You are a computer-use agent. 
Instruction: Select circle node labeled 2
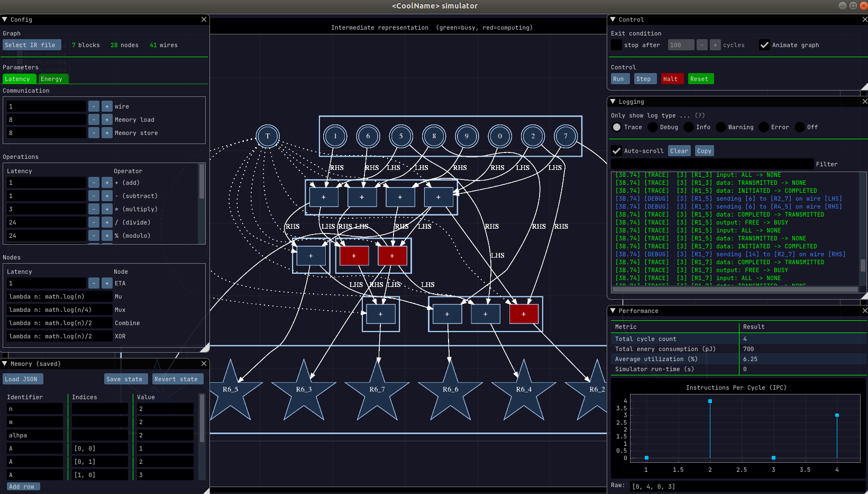click(533, 136)
